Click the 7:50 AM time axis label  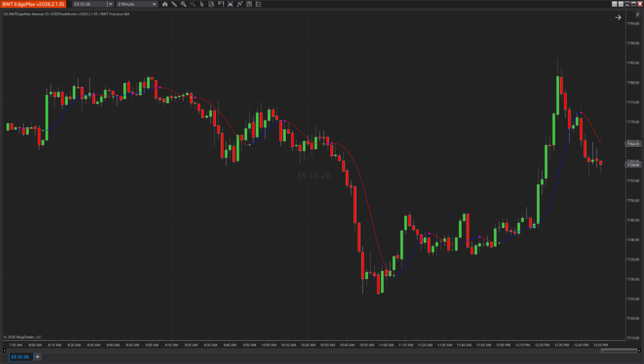tap(16, 345)
